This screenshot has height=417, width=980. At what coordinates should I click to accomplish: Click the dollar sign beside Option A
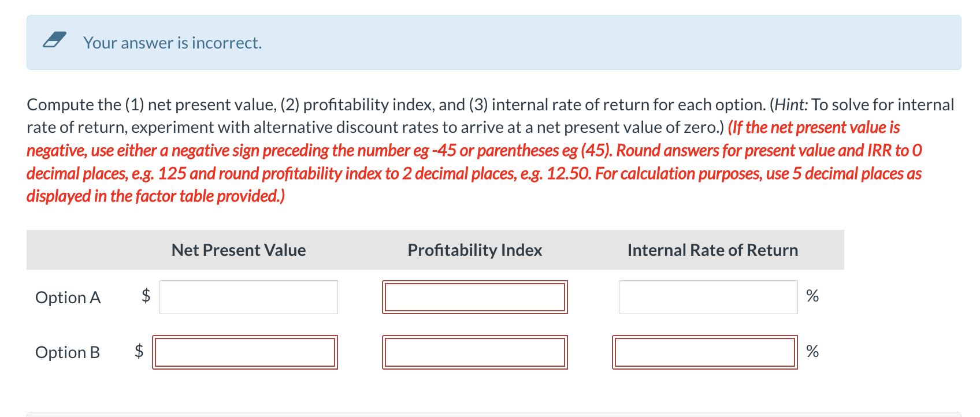click(x=145, y=296)
